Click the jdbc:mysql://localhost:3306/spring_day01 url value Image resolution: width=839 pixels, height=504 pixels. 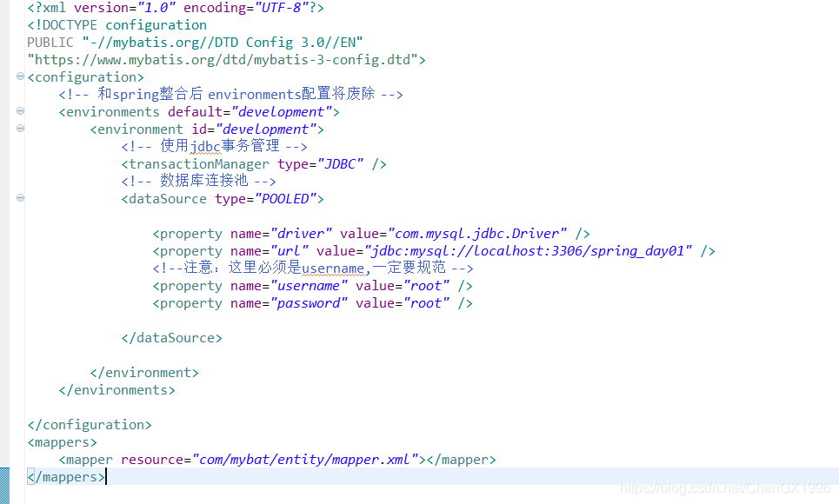528,251
